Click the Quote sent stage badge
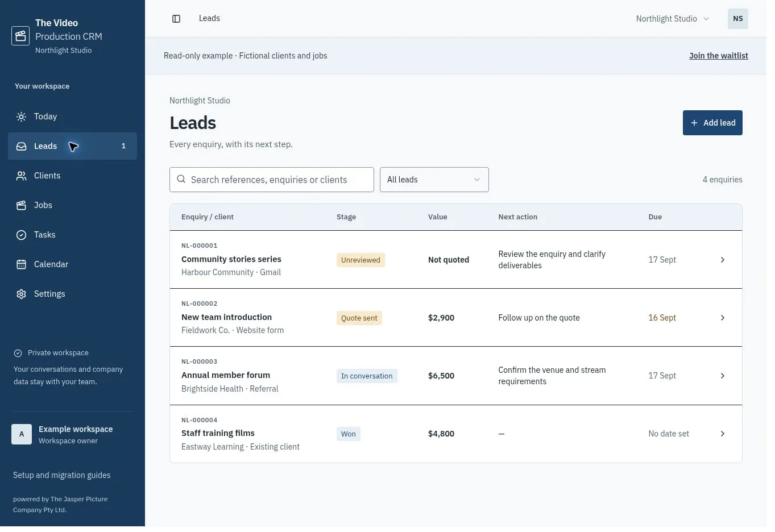Viewport: 775px width, 532px height. coord(359,318)
